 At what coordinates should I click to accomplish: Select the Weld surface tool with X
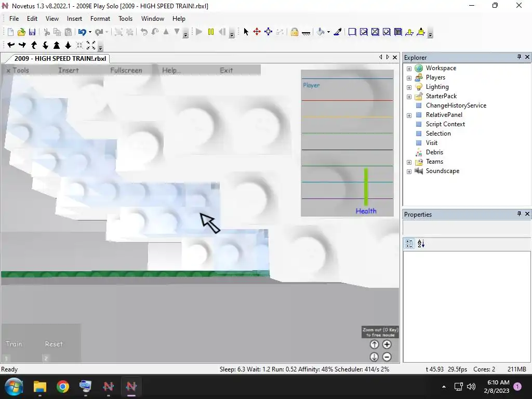(x=375, y=32)
